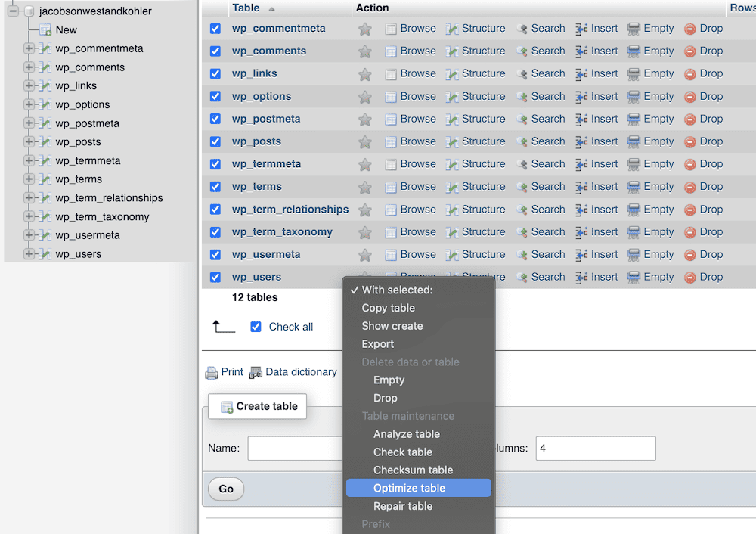Toggle the Check all checkbox
Image resolution: width=756 pixels, height=534 pixels.
pyautogui.click(x=256, y=327)
